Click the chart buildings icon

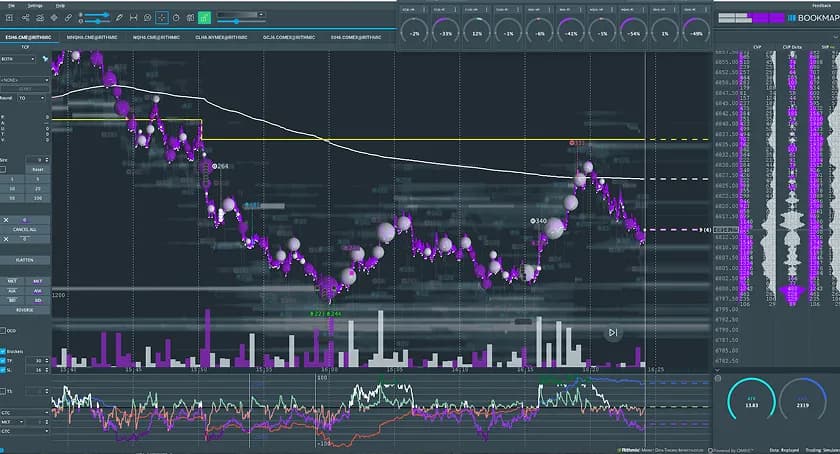(190, 18)
